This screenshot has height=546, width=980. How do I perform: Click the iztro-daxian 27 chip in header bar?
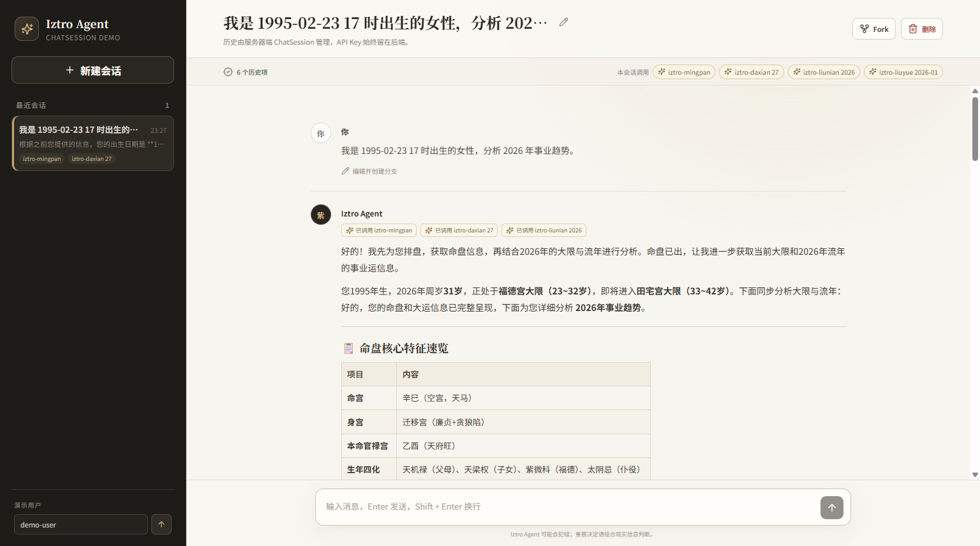point(752,72)
